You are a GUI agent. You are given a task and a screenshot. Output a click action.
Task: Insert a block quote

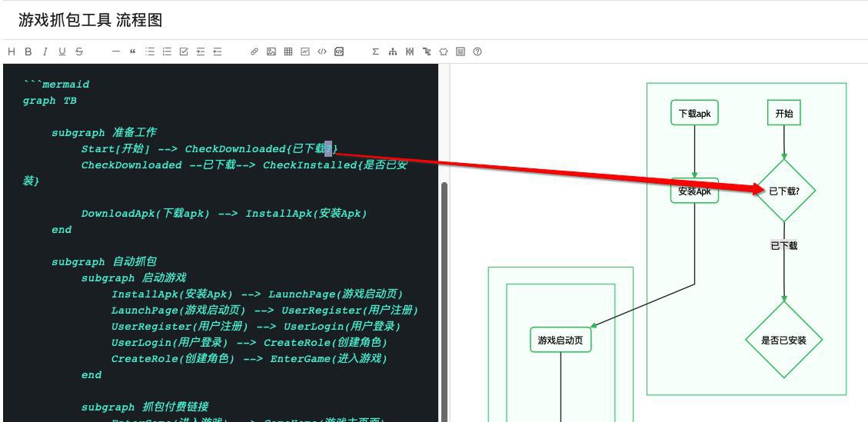pyautogui.click(x=133, y=52)
